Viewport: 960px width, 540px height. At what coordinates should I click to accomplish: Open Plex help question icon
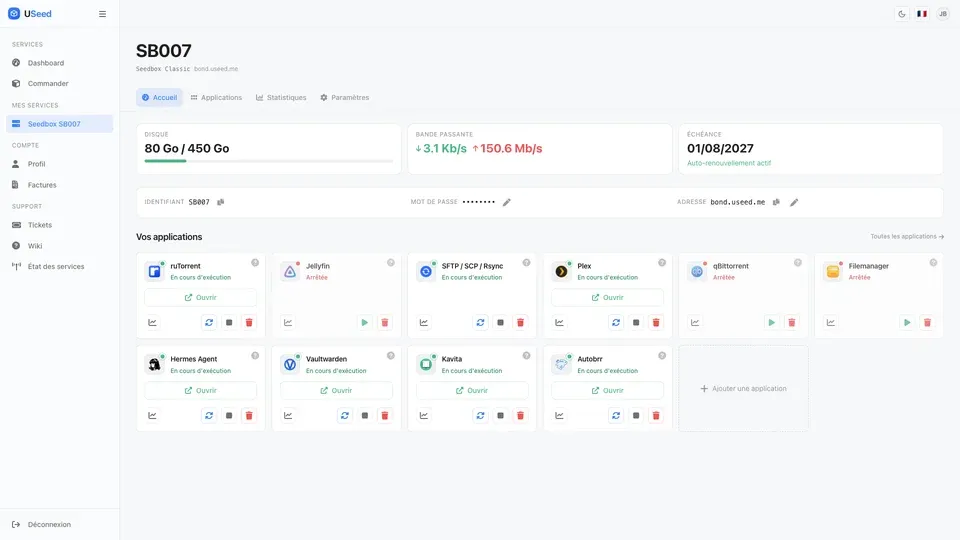coord(662,263)
